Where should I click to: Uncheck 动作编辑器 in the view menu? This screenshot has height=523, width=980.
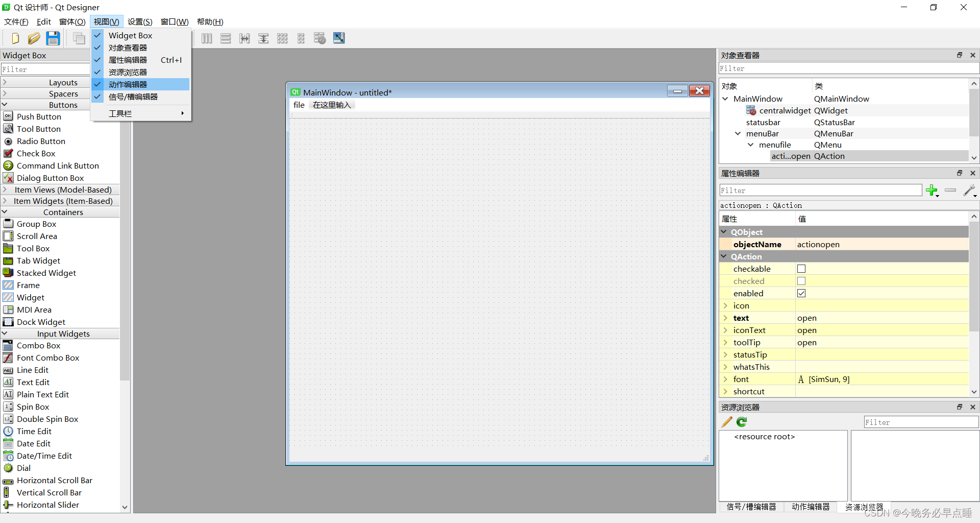coord(140,84)
